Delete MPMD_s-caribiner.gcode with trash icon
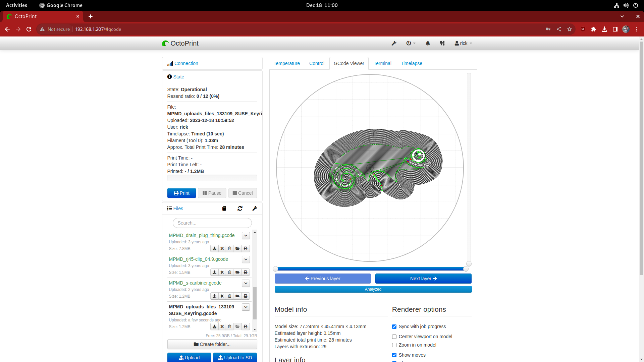 pos(229,296)
